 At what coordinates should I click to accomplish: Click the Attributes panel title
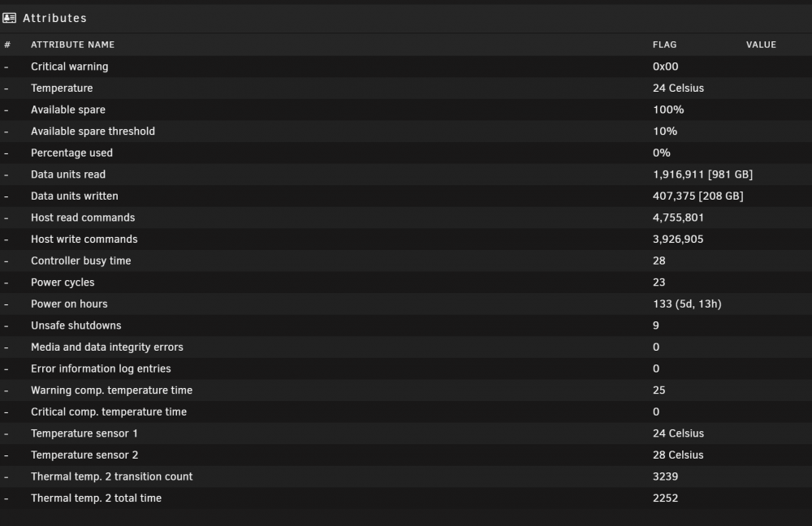coord(55,18)
